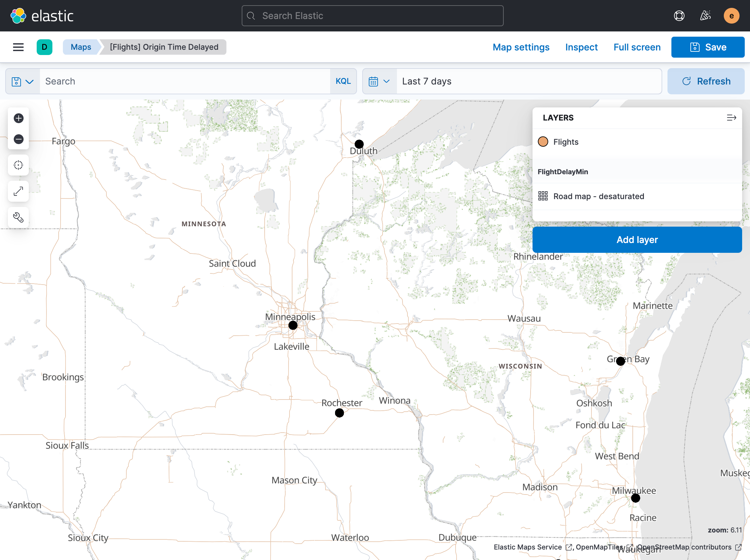Add a new layer

tap(637, 239)
